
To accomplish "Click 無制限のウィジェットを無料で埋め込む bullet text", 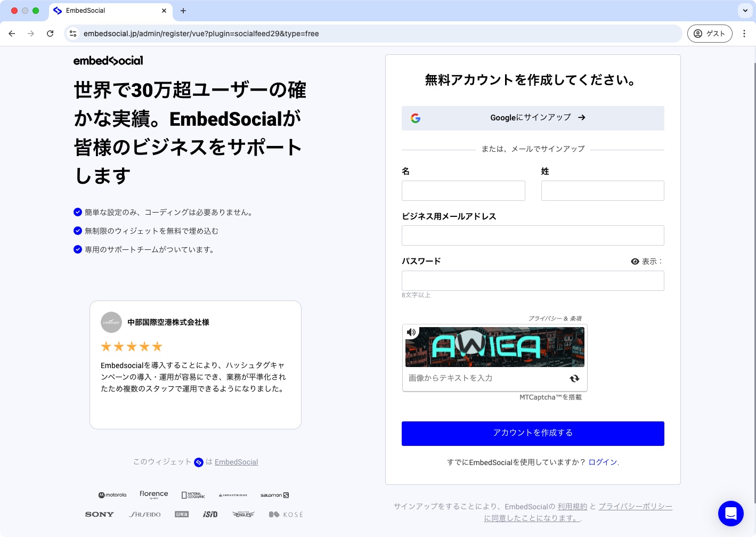I will click(151, 231).
